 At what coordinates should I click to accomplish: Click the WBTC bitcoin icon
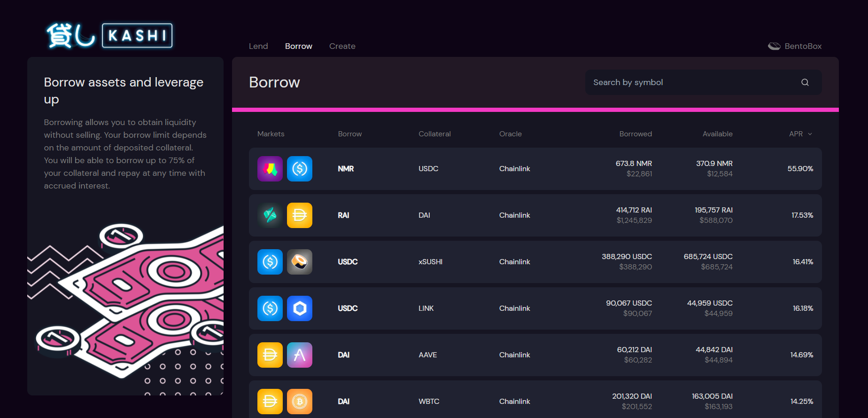coord(300,402)
